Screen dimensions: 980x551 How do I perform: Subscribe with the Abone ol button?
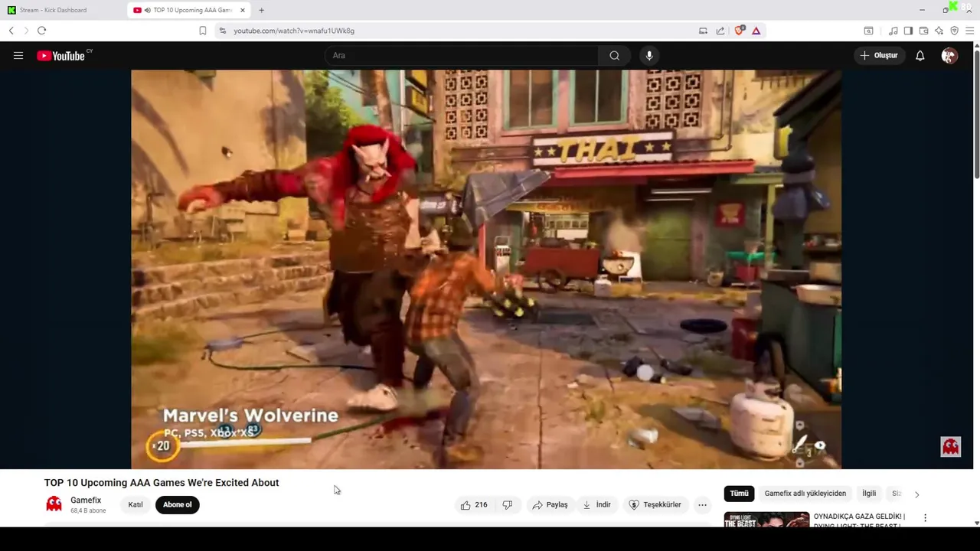(x=178, y=504)
